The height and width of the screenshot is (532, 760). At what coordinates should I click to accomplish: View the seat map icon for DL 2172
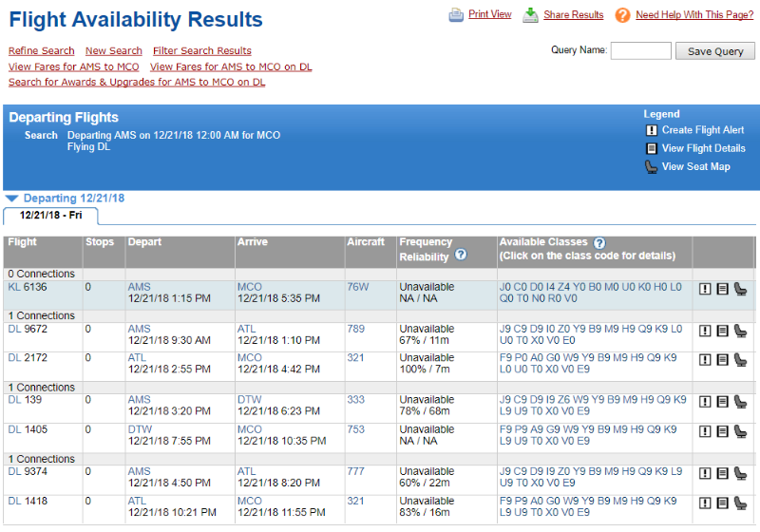point(740,360)
